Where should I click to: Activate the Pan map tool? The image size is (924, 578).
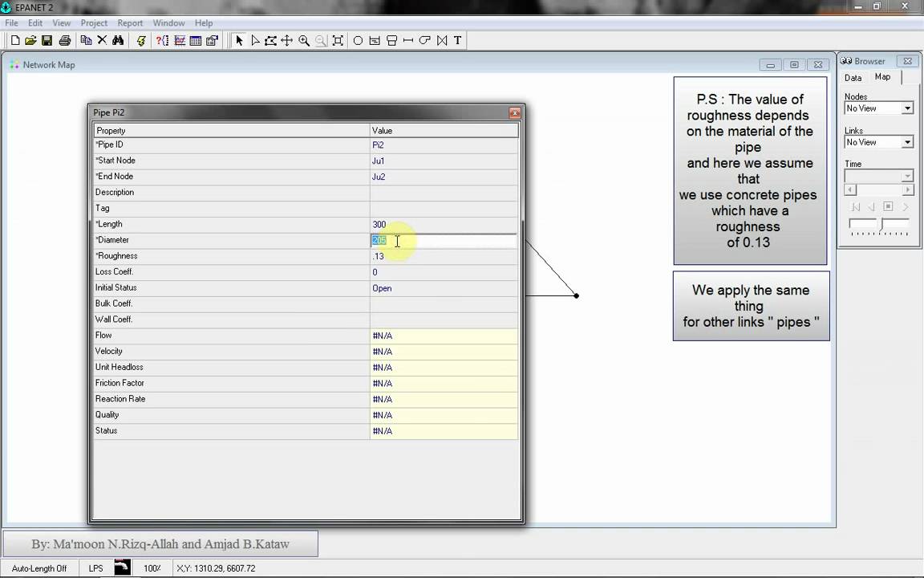coord(287,41)
